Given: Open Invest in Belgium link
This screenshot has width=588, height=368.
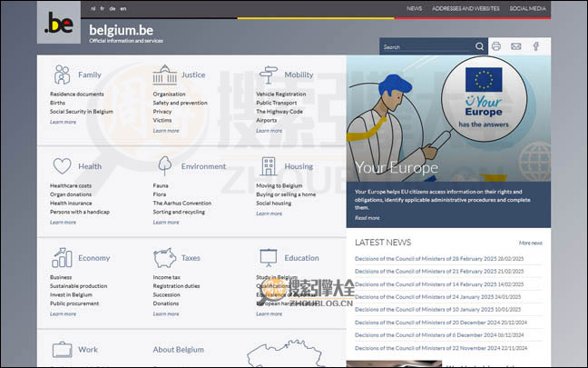Looking at the screenshot, I should 71,294.
